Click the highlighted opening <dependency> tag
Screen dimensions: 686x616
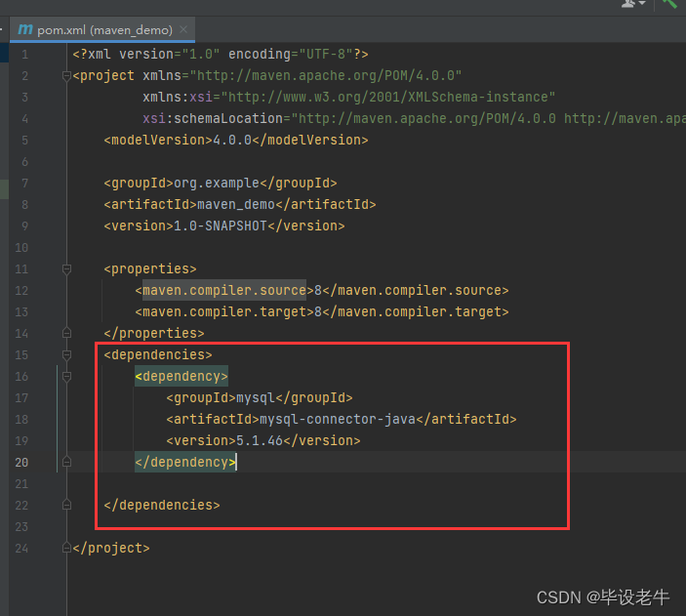point(182,377)
